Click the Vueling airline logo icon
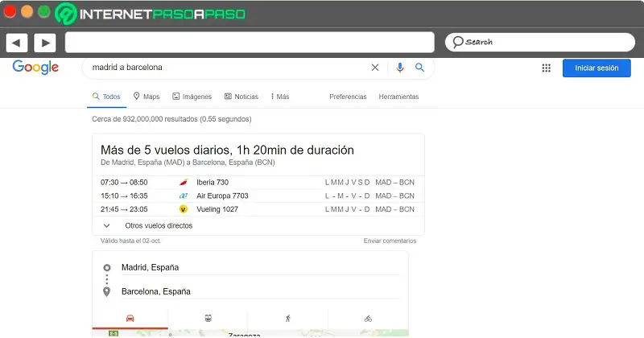The image size is (644, 338). point(184,209)
